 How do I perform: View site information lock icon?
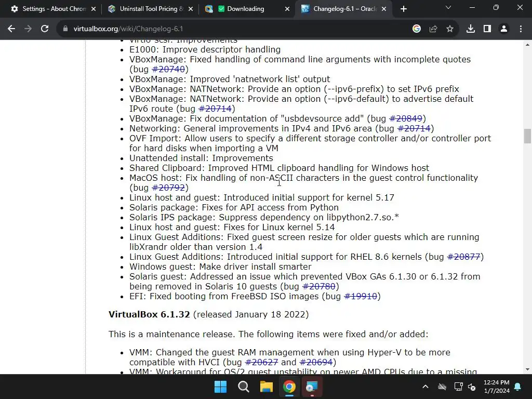click(65, 29)
